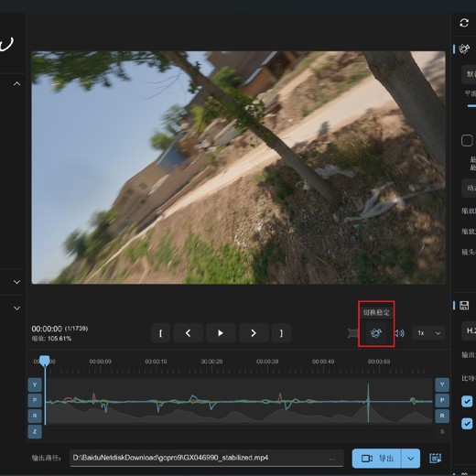This screenshot has width=476, height=476.
Task: Toggle the left P axis graph button
Action: coord(35,400)
